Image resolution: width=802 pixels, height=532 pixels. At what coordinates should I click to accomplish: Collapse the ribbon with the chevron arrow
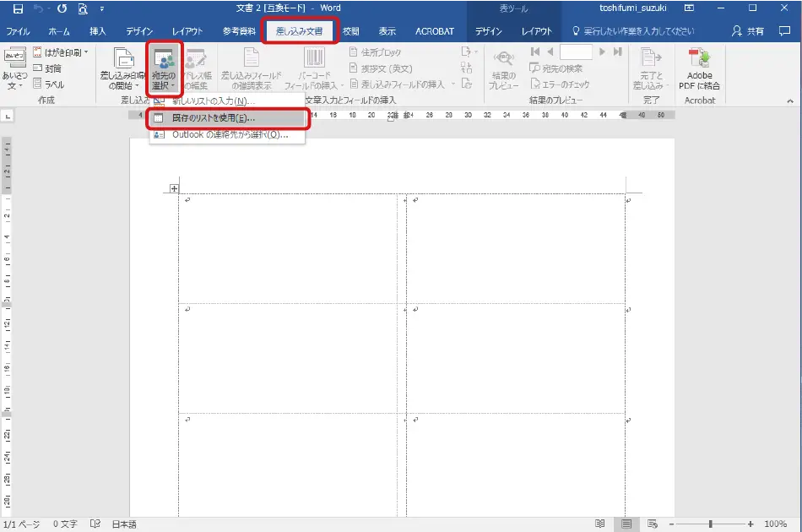point(790,101)
